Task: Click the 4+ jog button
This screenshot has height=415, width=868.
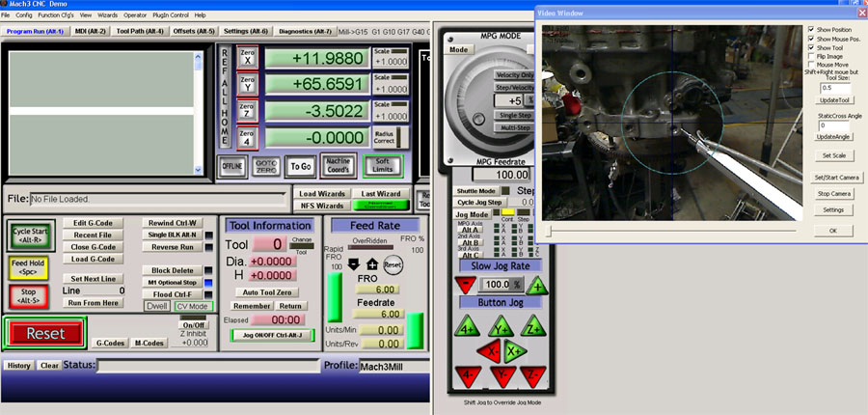Action: pos(467,327)
